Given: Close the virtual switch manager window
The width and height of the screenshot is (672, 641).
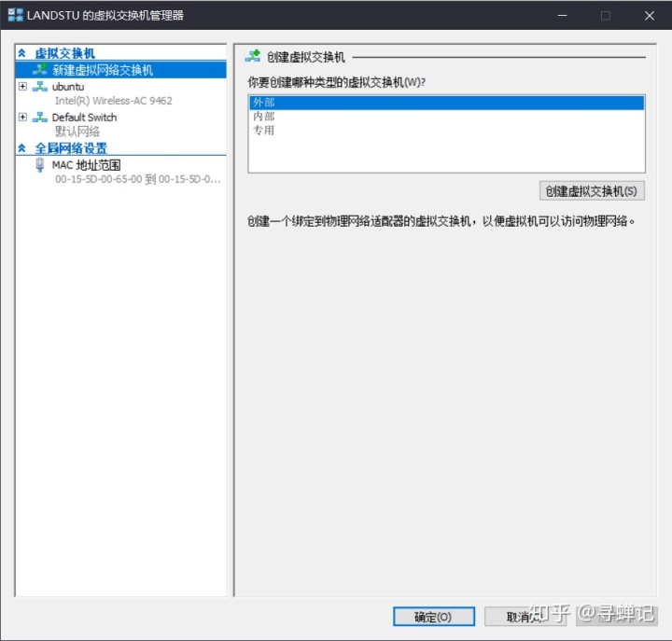Looking at the screenshot, I should [x=650, y=16].
